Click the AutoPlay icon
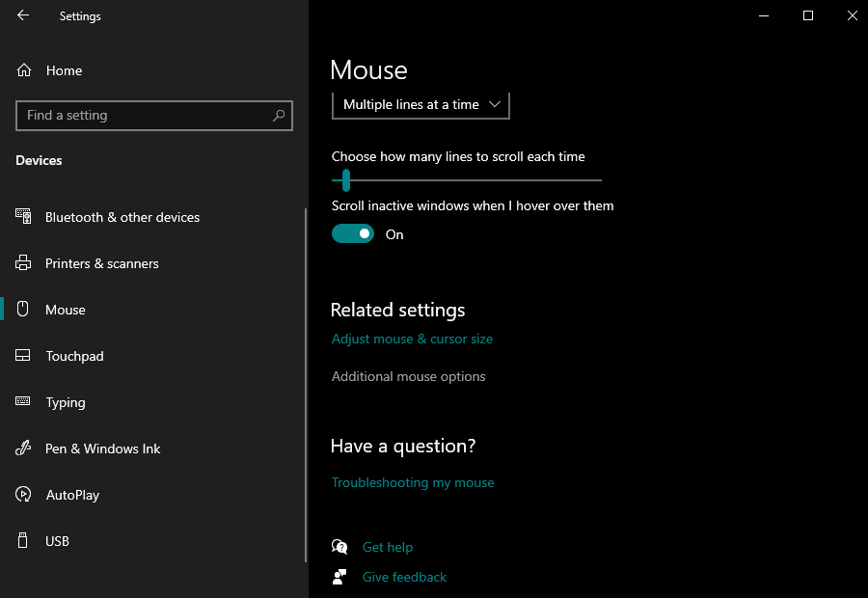The width and height of the screenshot is (868, 598). [x=24, y=495]
